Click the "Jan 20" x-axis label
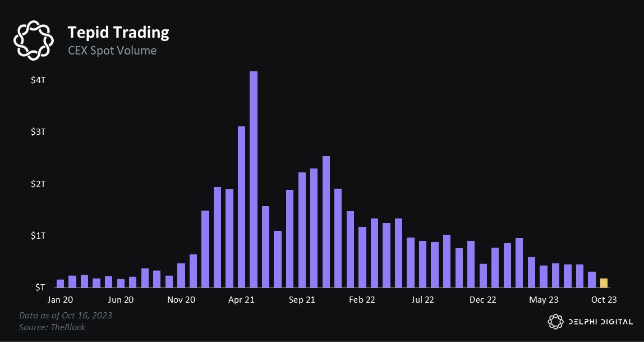The width and height of the screenshot is (644, 342). click(60, 300)
